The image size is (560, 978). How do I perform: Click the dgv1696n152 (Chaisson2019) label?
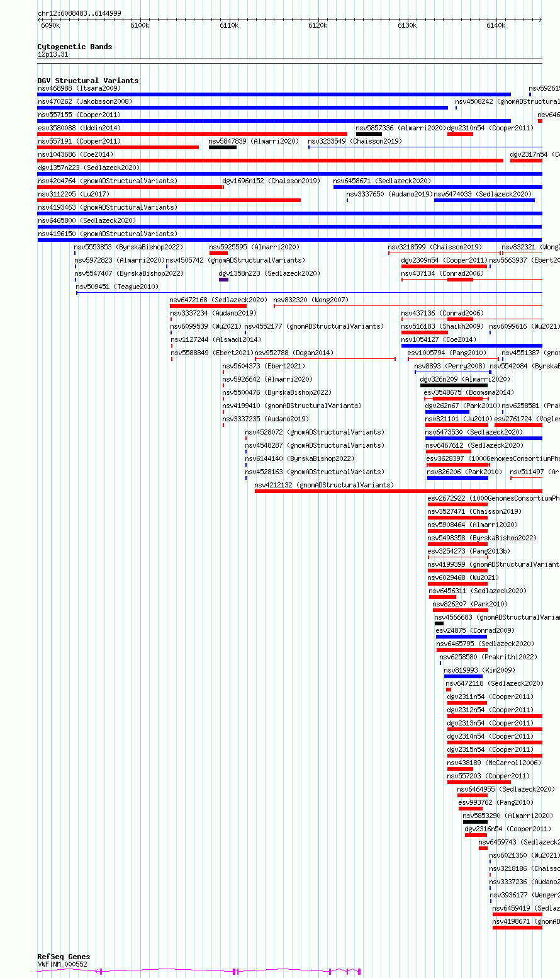click(x=271, y=181)
